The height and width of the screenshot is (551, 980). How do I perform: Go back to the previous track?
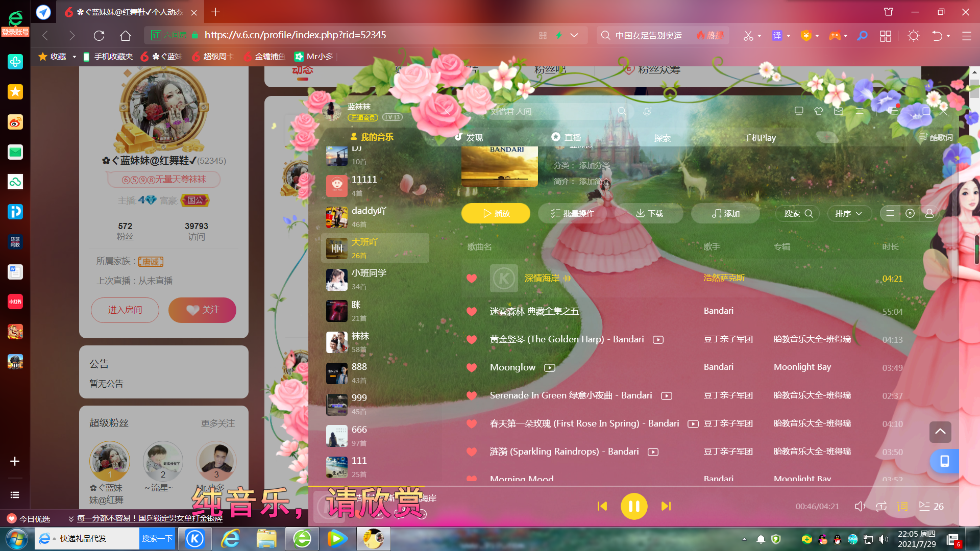pyautogui.click(x=602, y=506)
